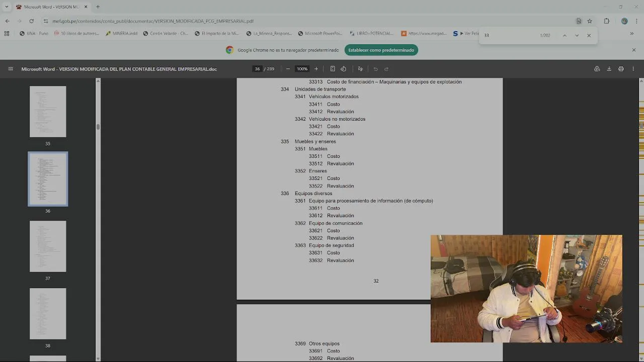Click the text Equipo de seguridad

331,245
